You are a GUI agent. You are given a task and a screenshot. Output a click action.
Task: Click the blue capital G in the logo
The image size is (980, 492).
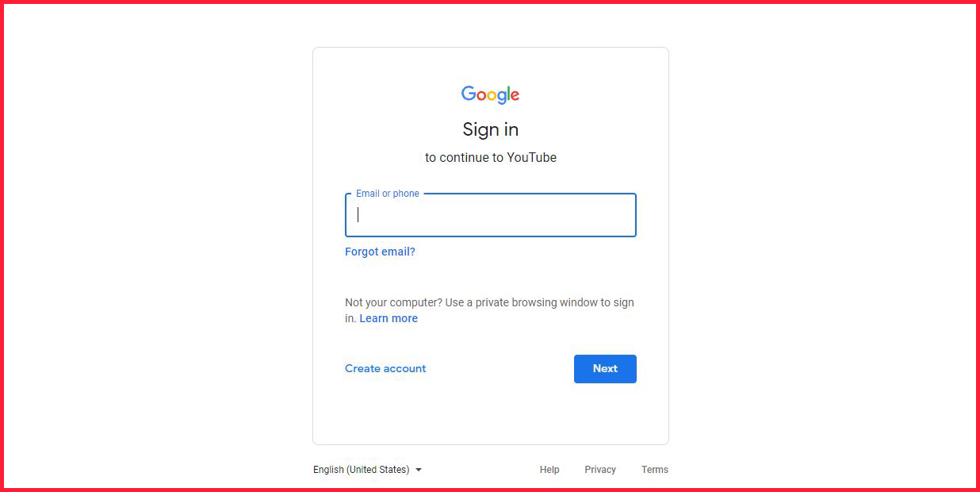click(x=469, y=94)
